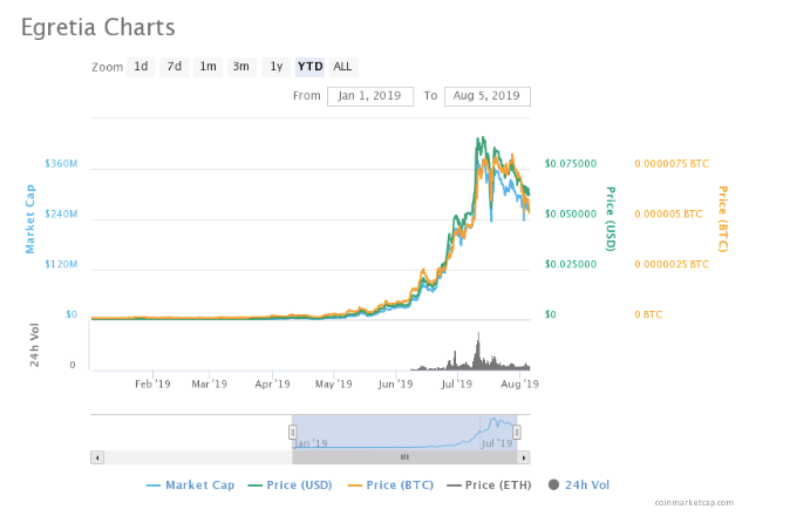This screenshot has height=523, width=790.
Task: Click the navigator scroll-right arrow
Action: click(x=523, y=457)
